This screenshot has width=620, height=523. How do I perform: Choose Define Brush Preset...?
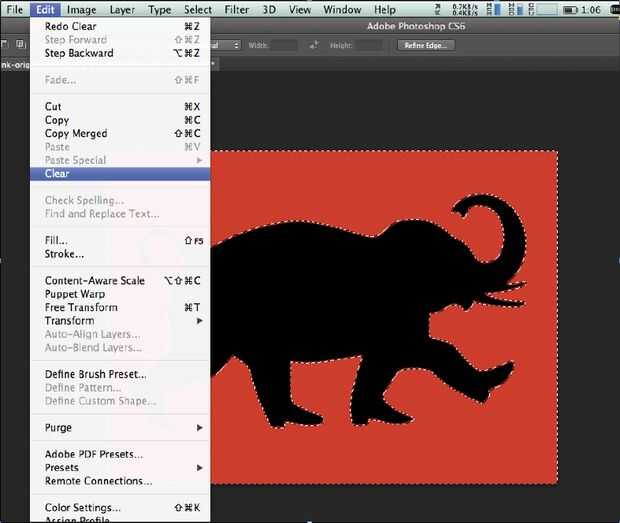pyautogui.click(x=120, y=374)
